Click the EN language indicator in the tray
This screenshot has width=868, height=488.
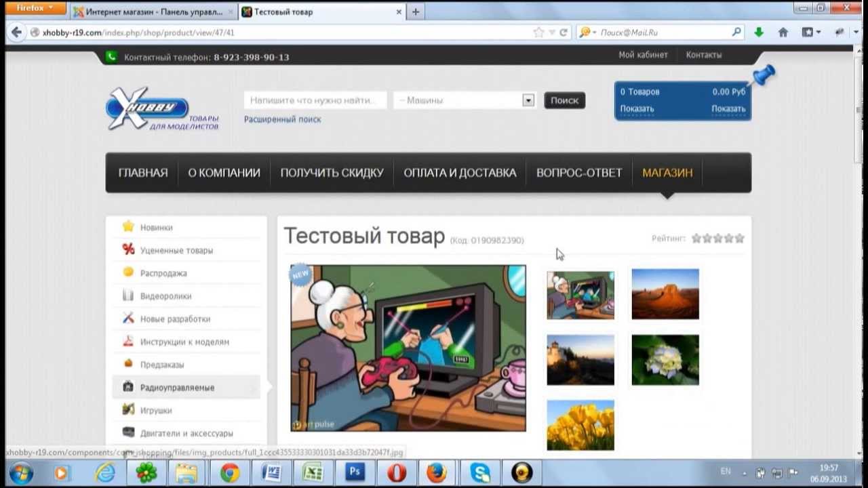tap(726, 471)
